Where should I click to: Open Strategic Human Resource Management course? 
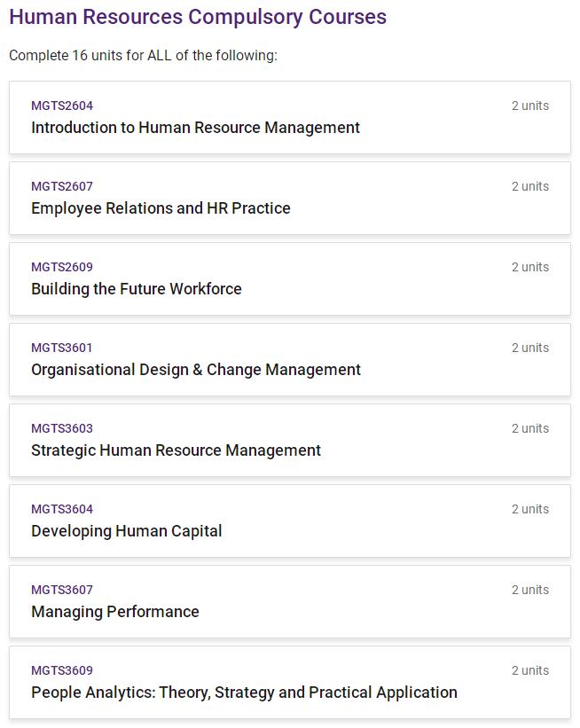(176, 450)
